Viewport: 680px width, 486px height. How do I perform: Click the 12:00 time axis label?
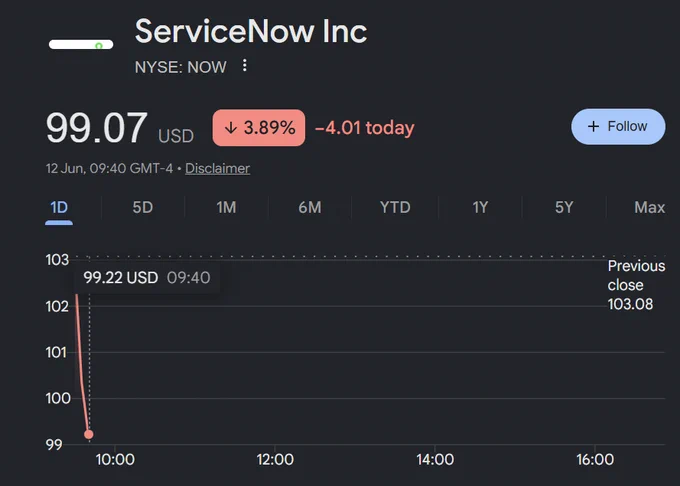(x=275, y=460)
